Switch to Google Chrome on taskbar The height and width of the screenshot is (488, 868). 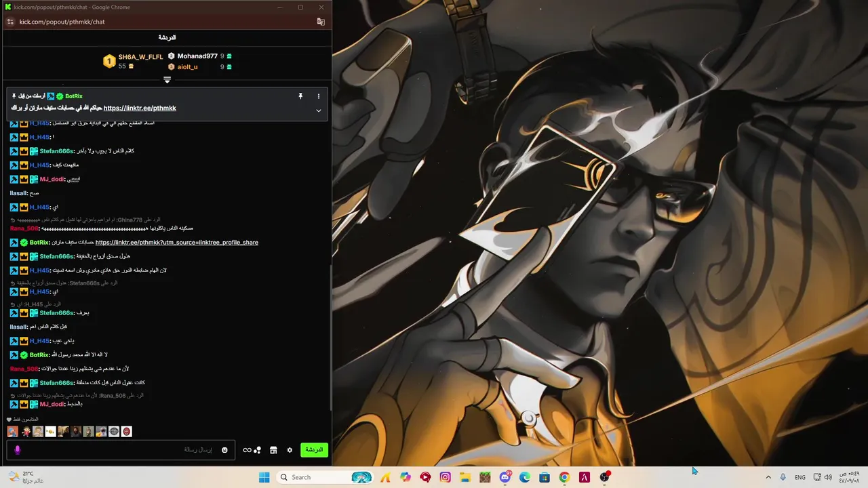(564, 477)
